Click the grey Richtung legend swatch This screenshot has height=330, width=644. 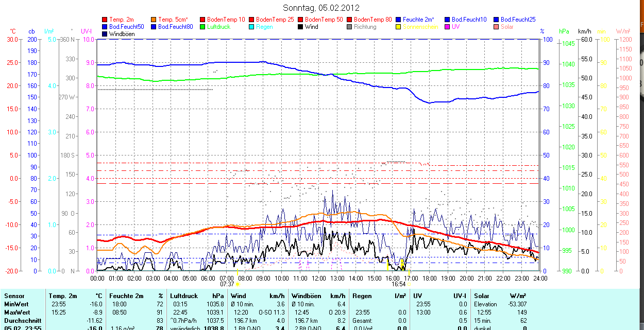click(x=349, y=27)
